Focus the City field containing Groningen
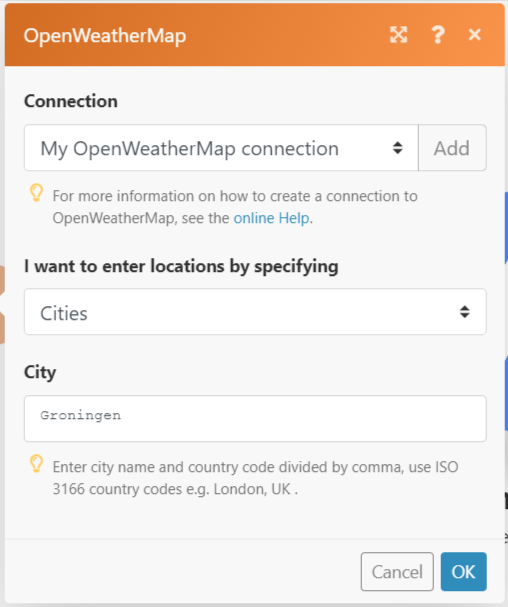Image resolution: width=508 pixels, height=607 pixels. pos(255,418)
